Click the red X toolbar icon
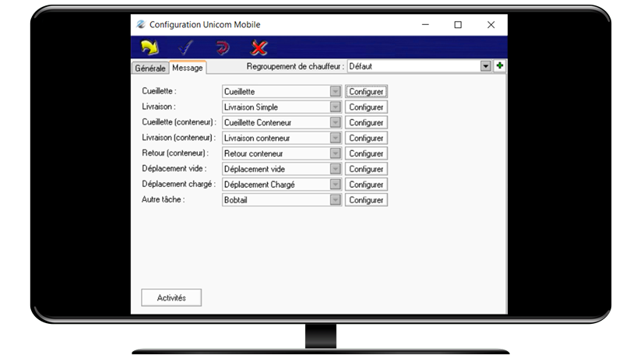This screenshot has height=362, width=644. point(259,48)
